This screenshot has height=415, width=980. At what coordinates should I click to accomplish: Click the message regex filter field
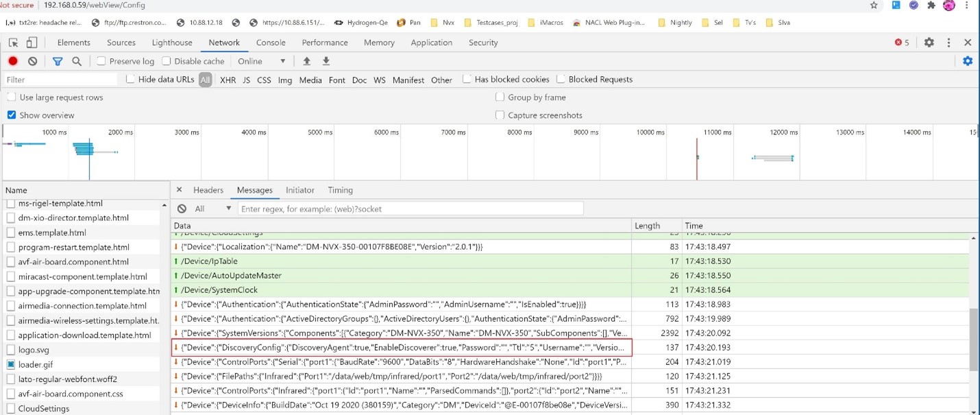point(411,209)
